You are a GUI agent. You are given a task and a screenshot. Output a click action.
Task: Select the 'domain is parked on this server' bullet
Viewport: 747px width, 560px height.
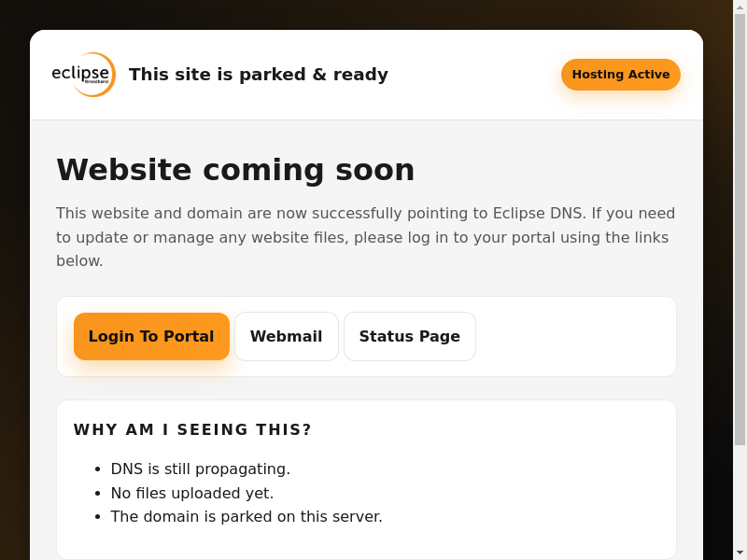point(247,516)
